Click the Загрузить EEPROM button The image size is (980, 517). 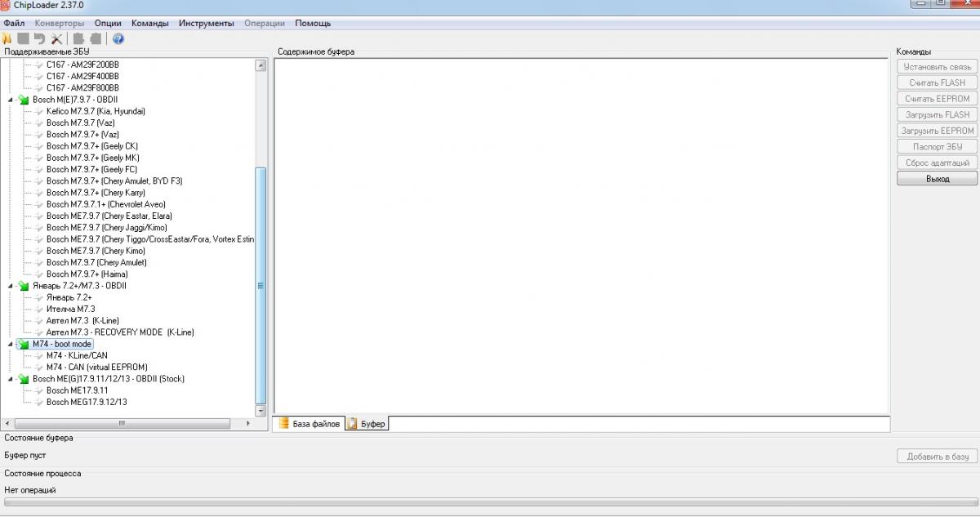coord(938,131)
